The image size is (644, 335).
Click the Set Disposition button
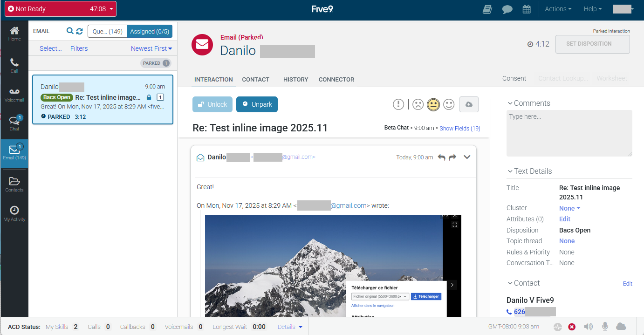coord(592,44)
